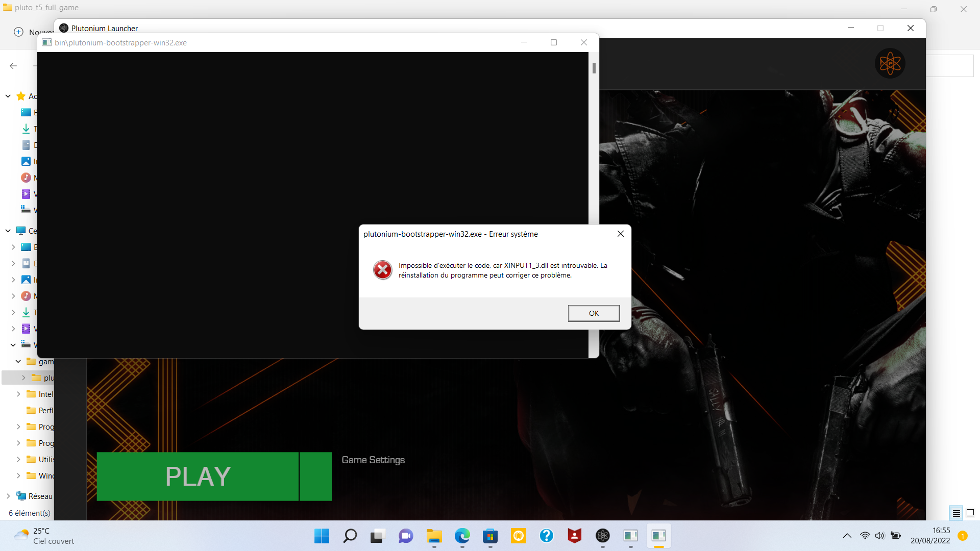Expand the selected 'plu' folder in Explorer tree

[23, 378]
